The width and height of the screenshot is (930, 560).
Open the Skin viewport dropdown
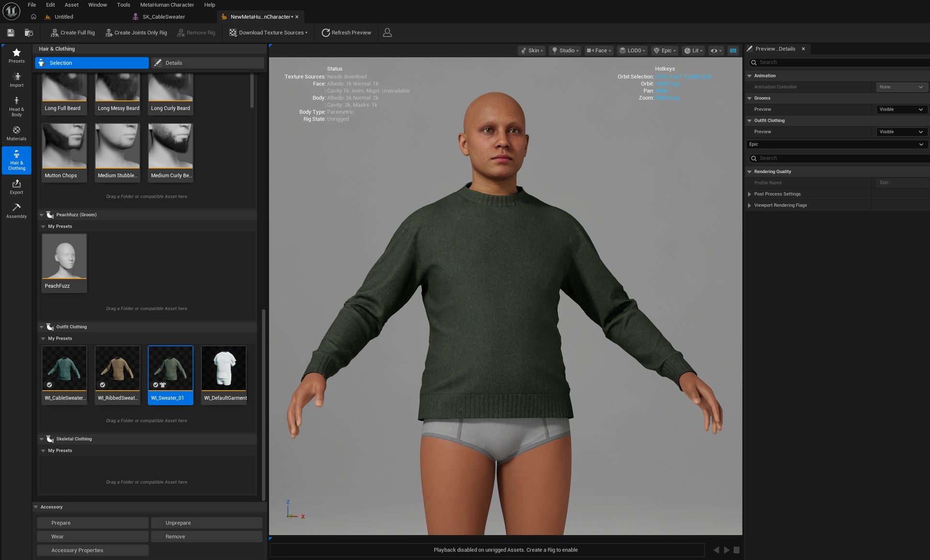point(532,50)
